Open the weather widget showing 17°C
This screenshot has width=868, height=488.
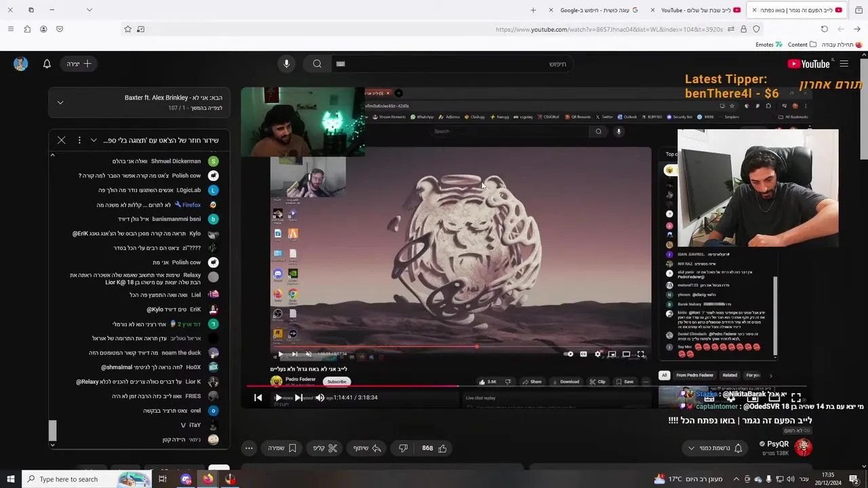coord(688,479)
